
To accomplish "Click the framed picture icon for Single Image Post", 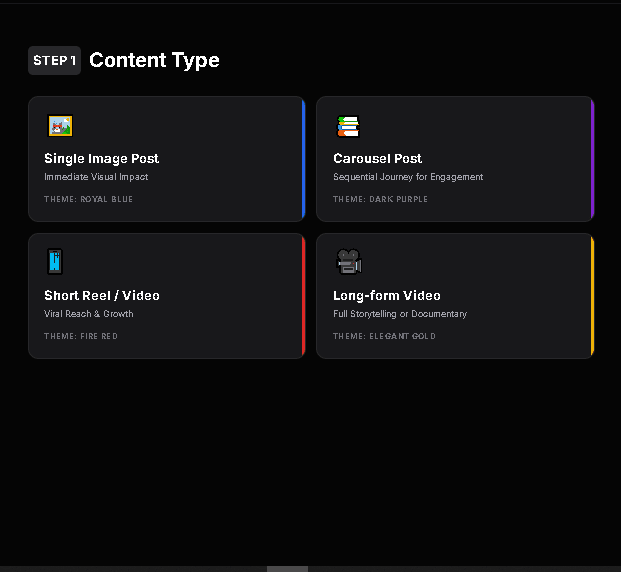I will 60,126.
